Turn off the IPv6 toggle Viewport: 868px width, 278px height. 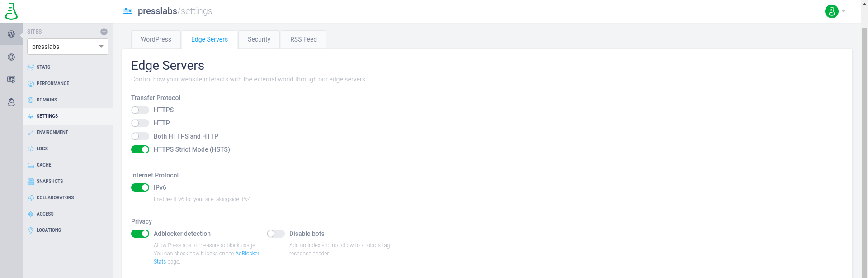(x=140, y=187)
